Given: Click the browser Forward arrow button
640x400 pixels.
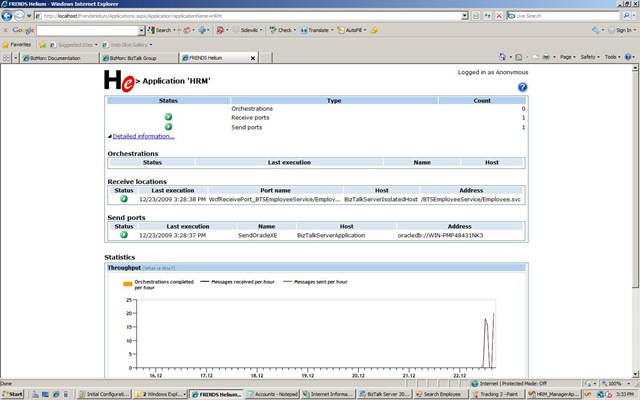Looking at the screenshot, I should [x=19, y=16].
